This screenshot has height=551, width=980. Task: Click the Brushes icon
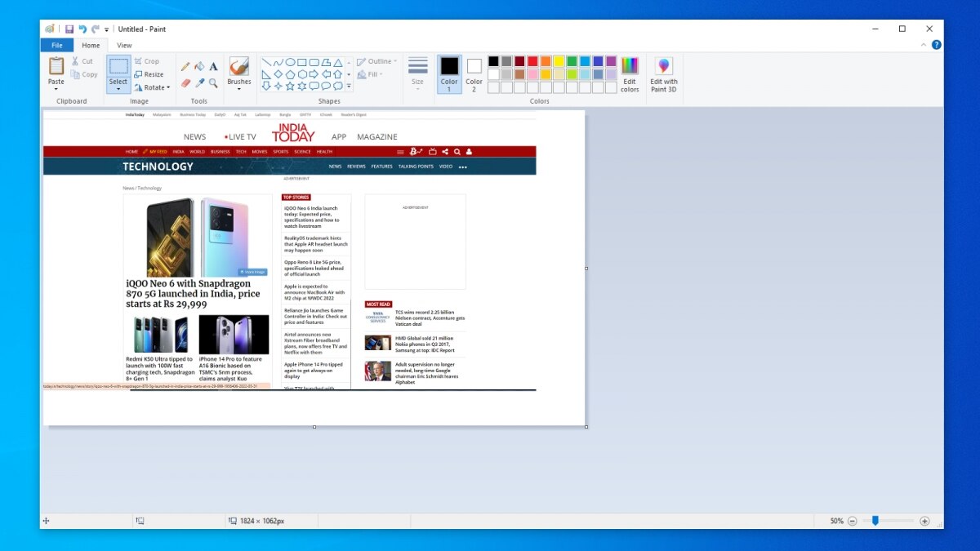click(x=239, y=66)
